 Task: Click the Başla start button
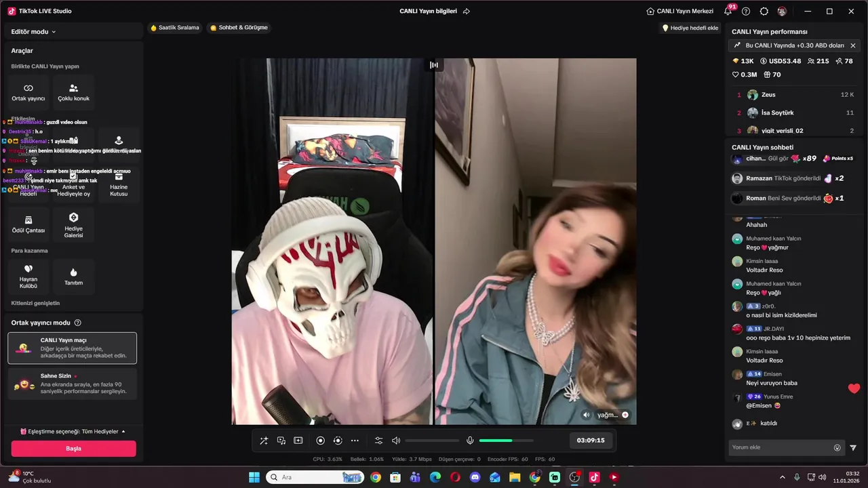pos(73,449)
